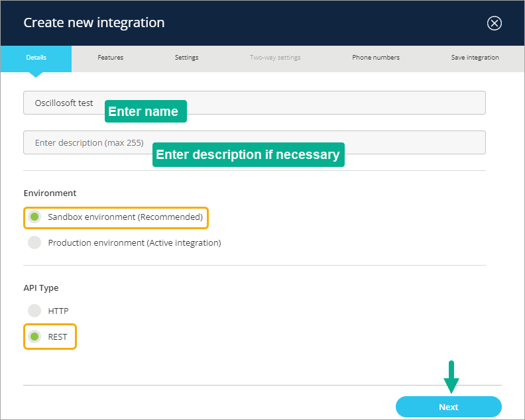Click the Next button
The image size is (525, 420).
tap(449, 407)
